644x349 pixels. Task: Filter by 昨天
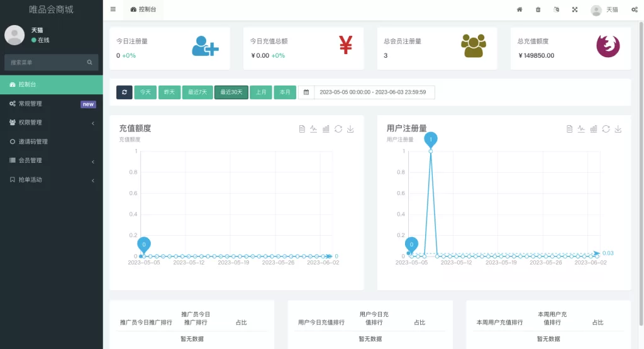coord(169,92)
